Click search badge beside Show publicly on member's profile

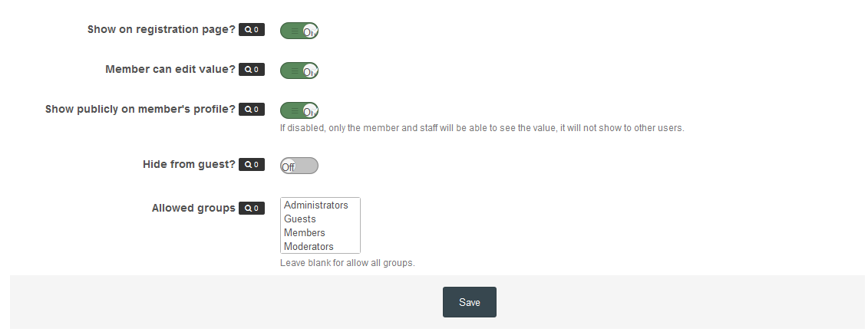252,110
